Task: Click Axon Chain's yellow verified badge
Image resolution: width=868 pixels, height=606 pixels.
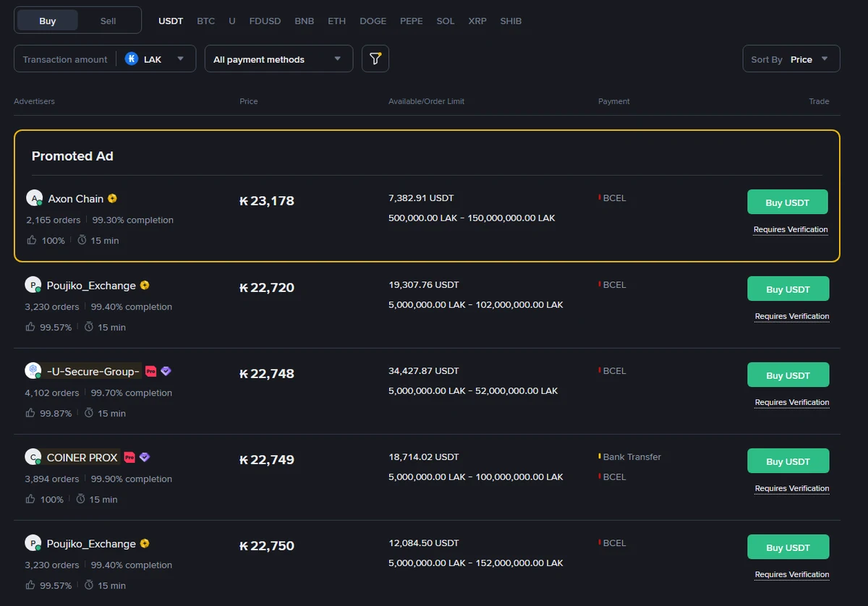Action: click(x=112, y=198)
